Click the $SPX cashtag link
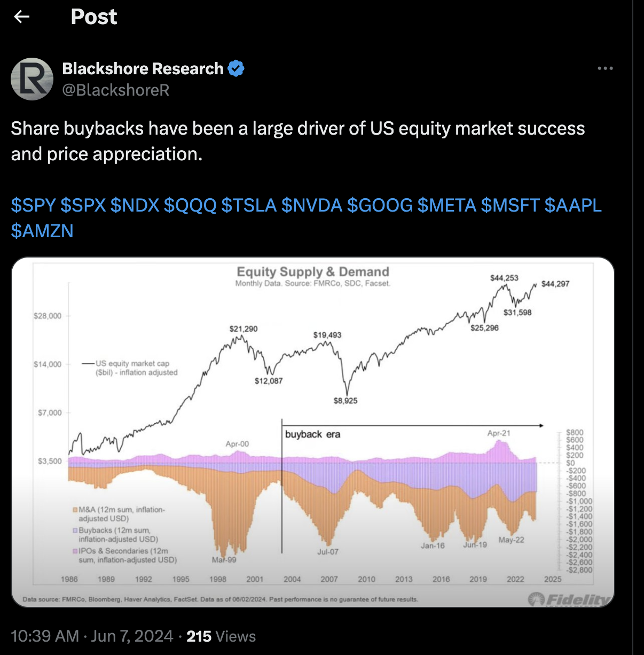The width and height of the screenshot is (644, 655). click(x=83, y=205)
